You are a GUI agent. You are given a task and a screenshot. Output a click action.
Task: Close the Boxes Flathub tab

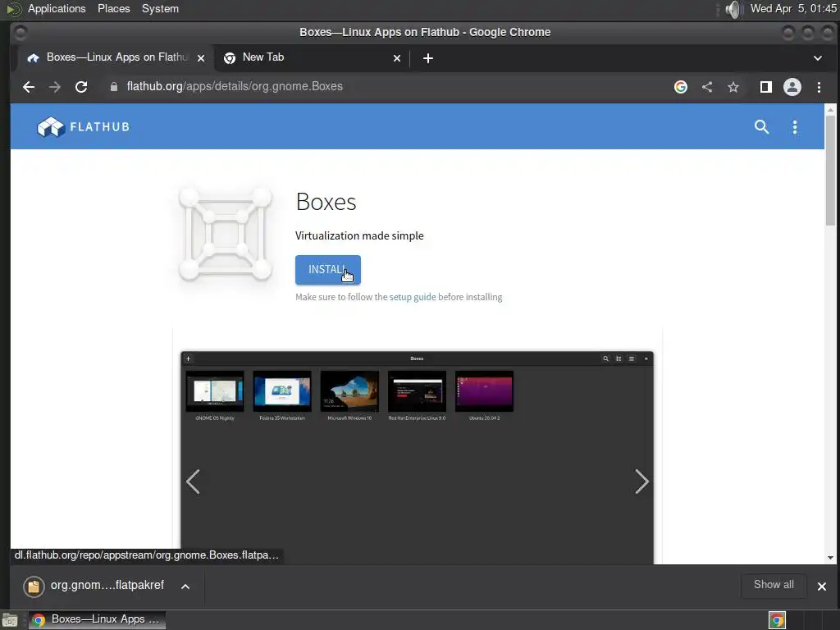click(201, 58)
